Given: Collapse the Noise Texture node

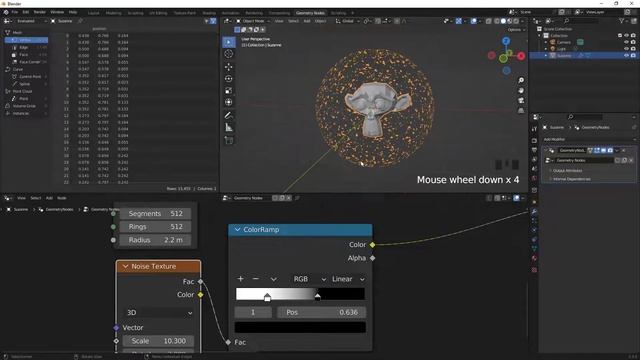Looking at the screenshot, I should pyautogui.click(x=125, y=267).
